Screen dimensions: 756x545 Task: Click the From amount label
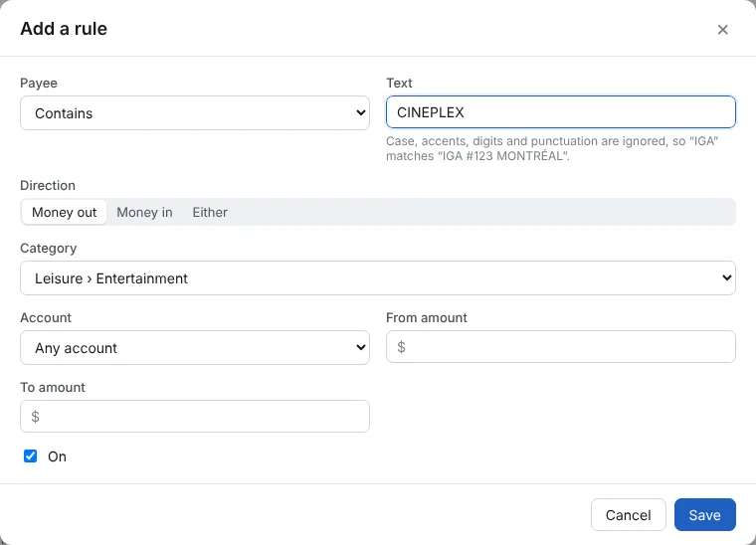tap(427, 317)
